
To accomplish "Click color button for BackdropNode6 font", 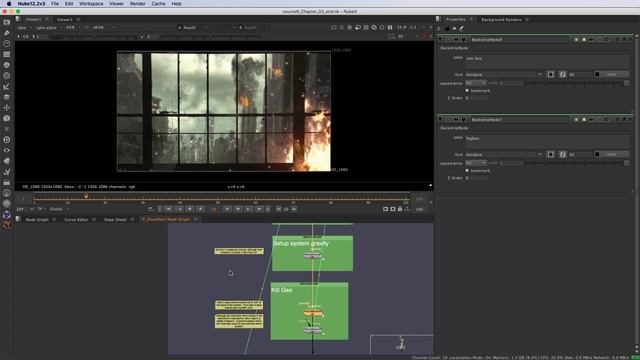I will pyautogui.click(x=611, y=74).
